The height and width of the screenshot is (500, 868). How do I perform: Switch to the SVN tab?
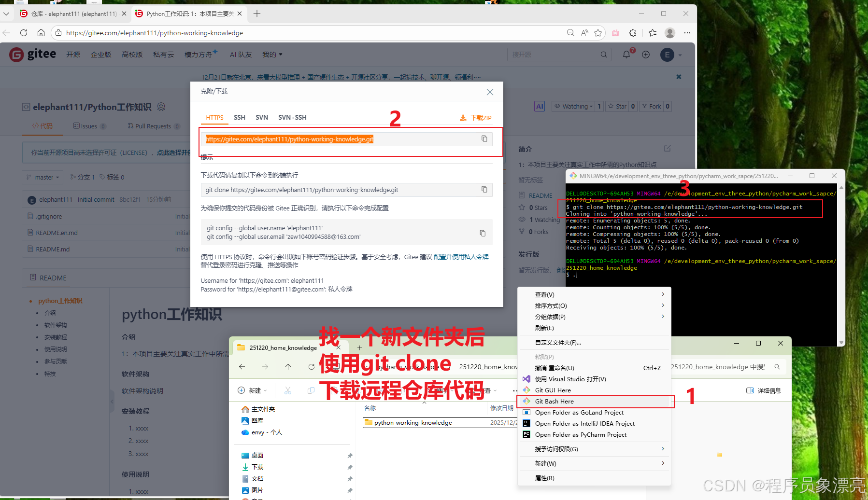(x=262, y=117)
